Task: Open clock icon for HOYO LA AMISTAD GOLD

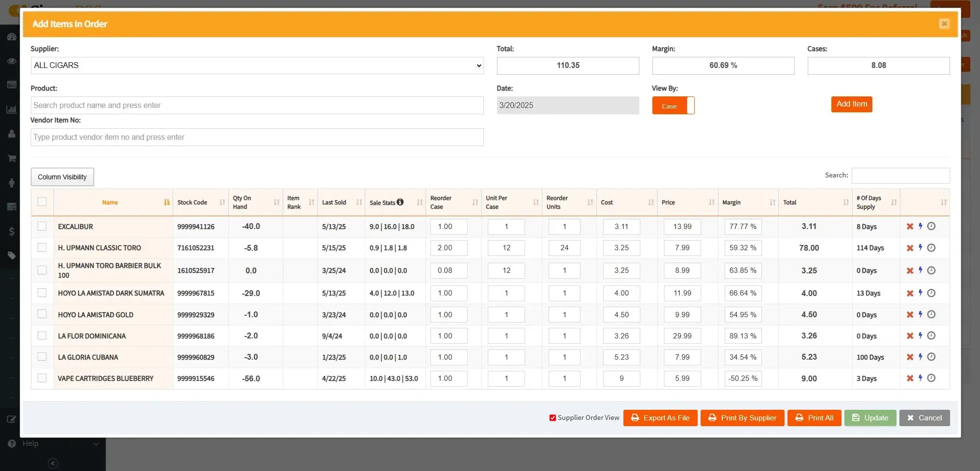Action: coord(931,315)
